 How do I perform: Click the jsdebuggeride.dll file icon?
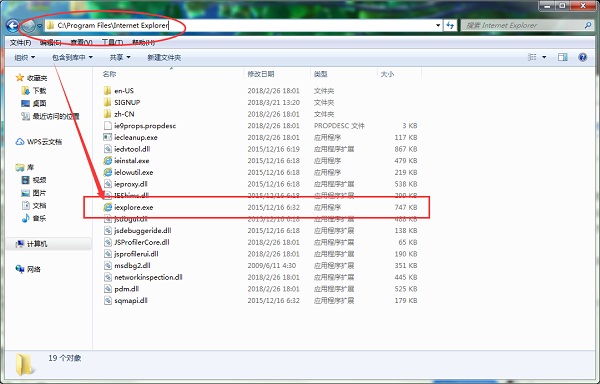click(x=108, y=231)
